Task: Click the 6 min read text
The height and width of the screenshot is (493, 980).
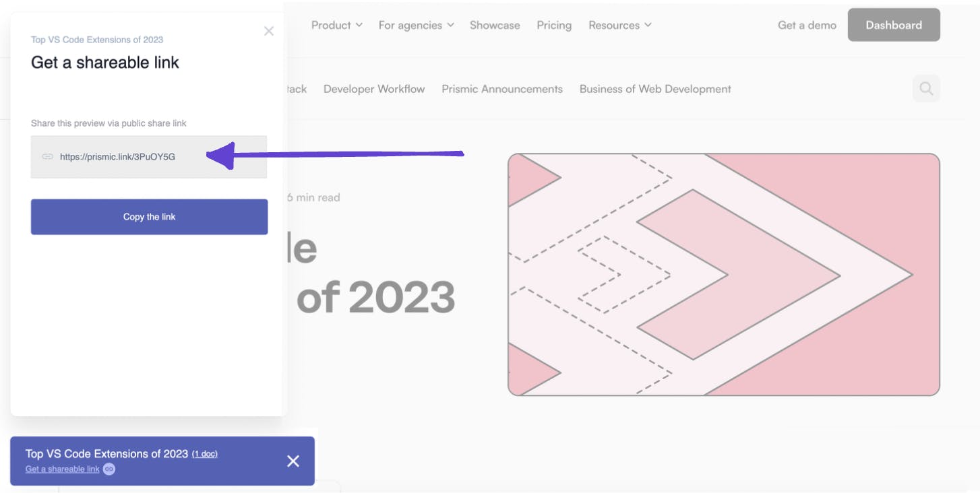Action: tap(313, 197)
